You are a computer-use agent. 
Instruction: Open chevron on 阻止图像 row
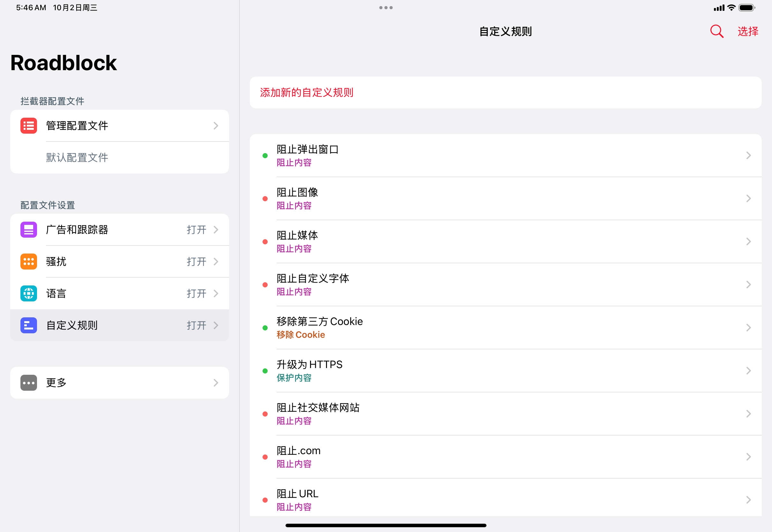748,198
